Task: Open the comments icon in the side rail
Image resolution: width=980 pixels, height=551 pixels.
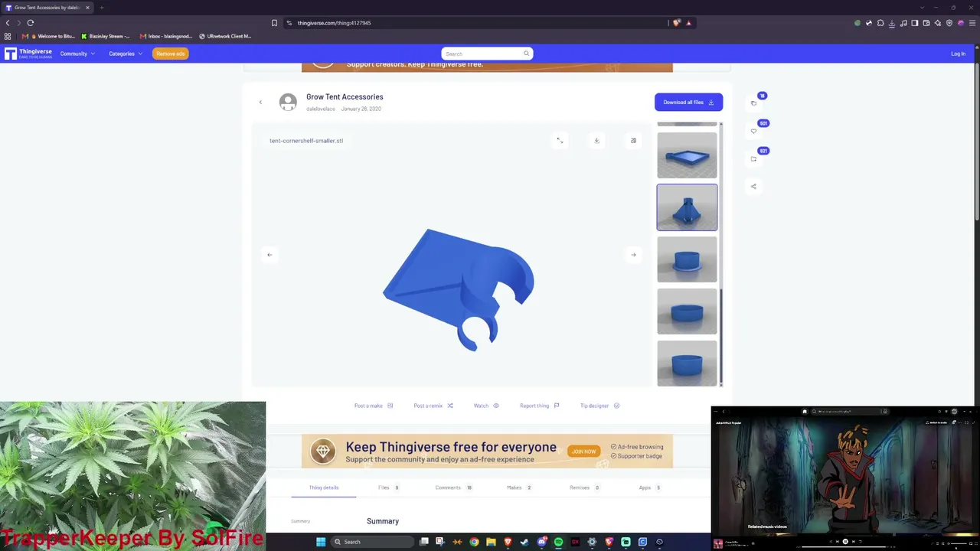Action: point(753,103)
